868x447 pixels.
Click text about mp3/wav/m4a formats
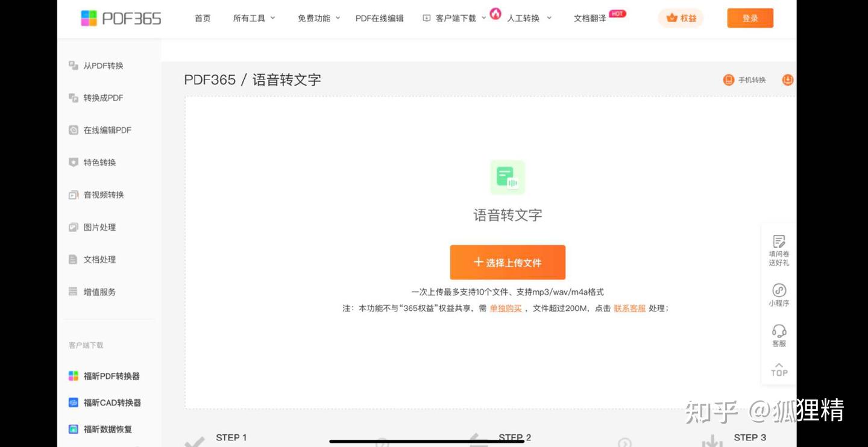tap(508, 292)
